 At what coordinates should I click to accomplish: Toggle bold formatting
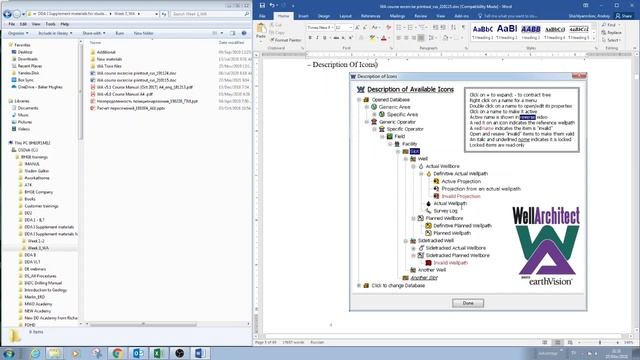[x=310, y=38]
